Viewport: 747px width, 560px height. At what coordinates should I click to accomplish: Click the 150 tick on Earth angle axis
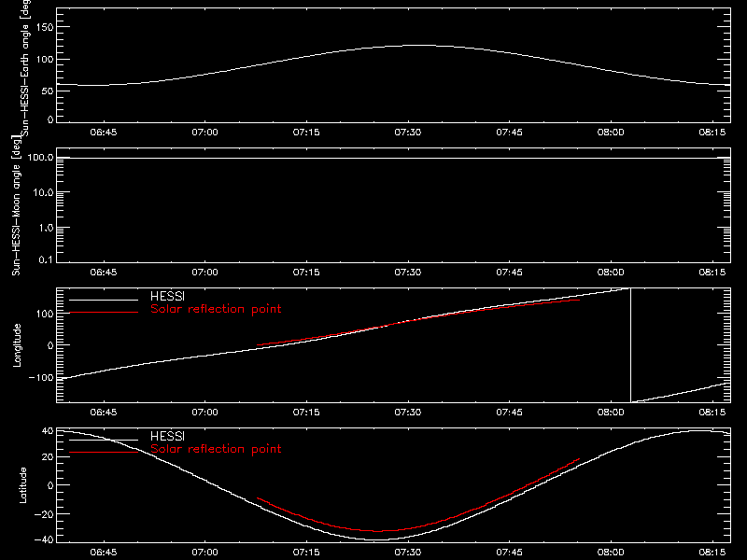tap(45, 27)
